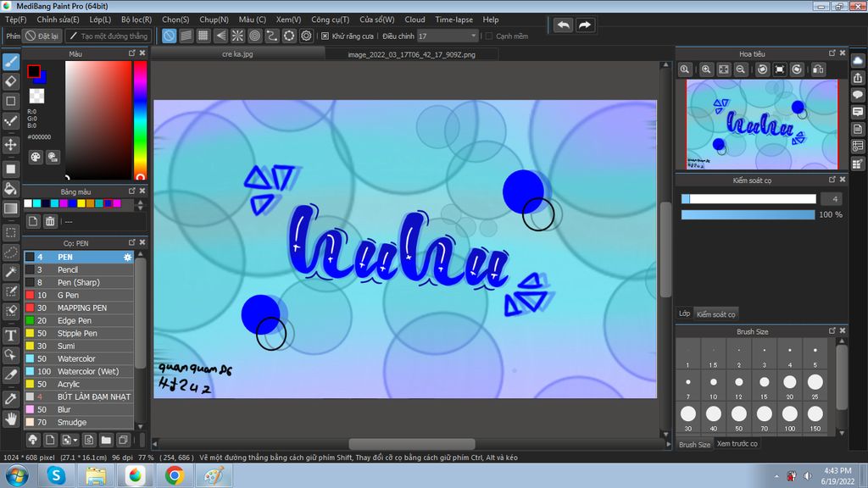The height and width of the screenshot is (488, 868).
Task: Switch to the Lớp tab
Action: [x=684, y=313]
